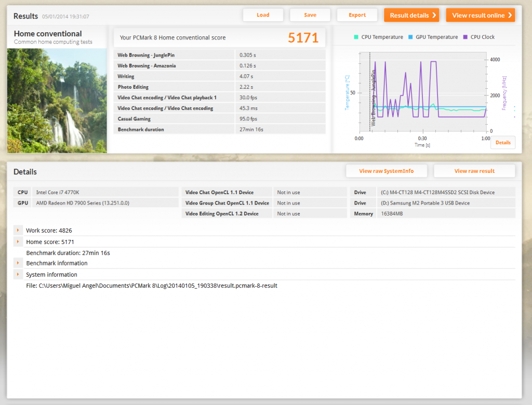Screen dimensions: 532x405
Task: Expand the Benchmark information section
Action: tap(18, 263)
